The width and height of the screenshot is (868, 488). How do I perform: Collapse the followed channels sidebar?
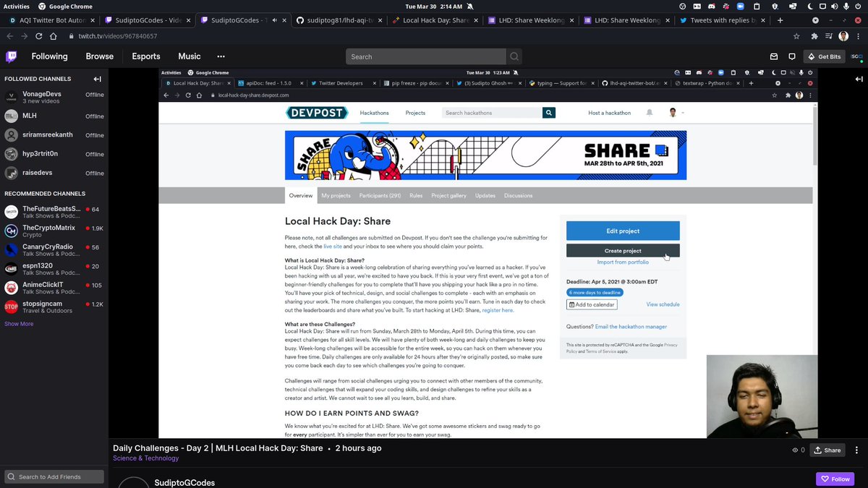[x=97, y=79]
